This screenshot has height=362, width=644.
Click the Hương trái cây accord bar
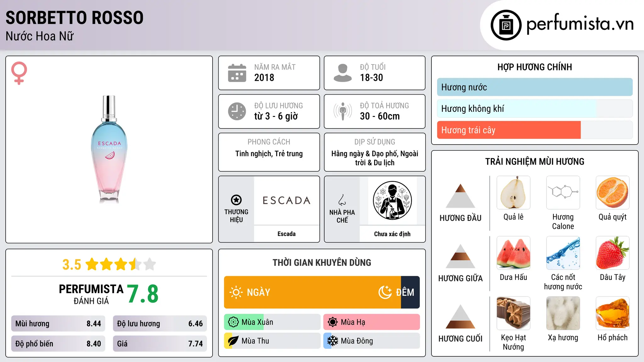pos(535,130)
